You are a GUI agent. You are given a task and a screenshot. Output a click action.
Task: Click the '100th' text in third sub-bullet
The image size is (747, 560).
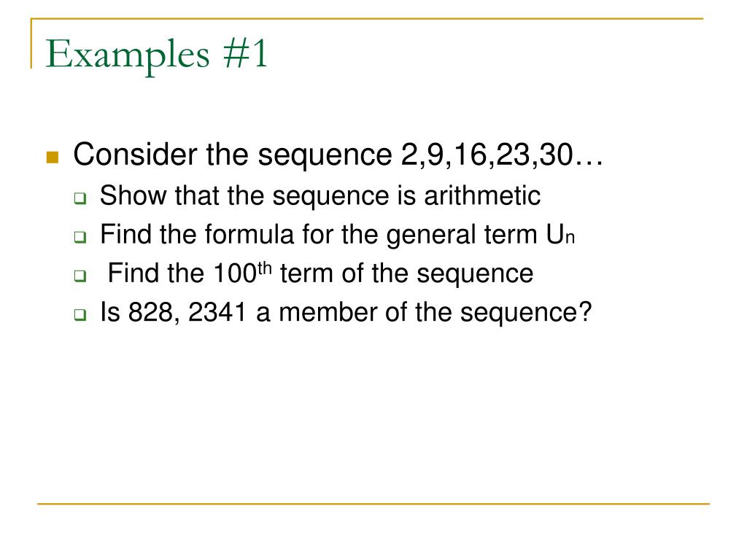[242, 273]
